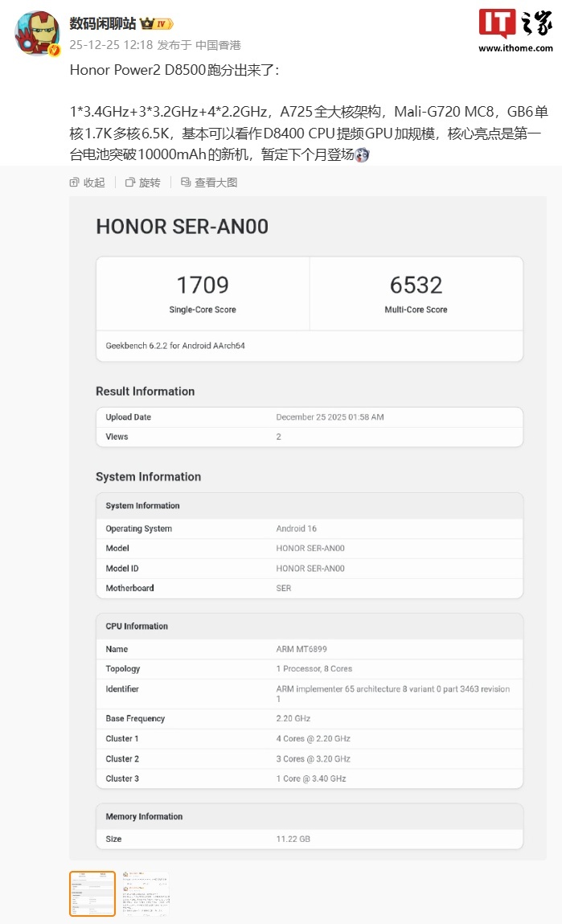The image size is (562, 924).
Task: Click the orange verified badge on avatar
Action: 55,51
